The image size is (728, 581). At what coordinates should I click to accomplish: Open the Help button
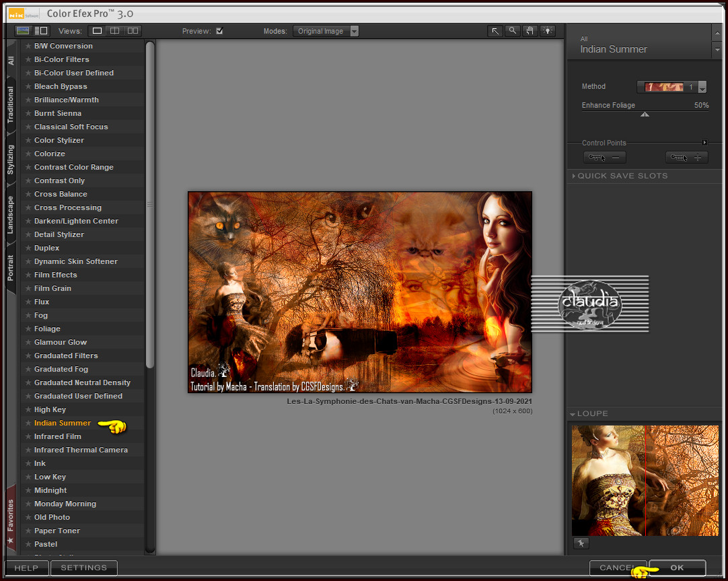(x=26, y=568)
